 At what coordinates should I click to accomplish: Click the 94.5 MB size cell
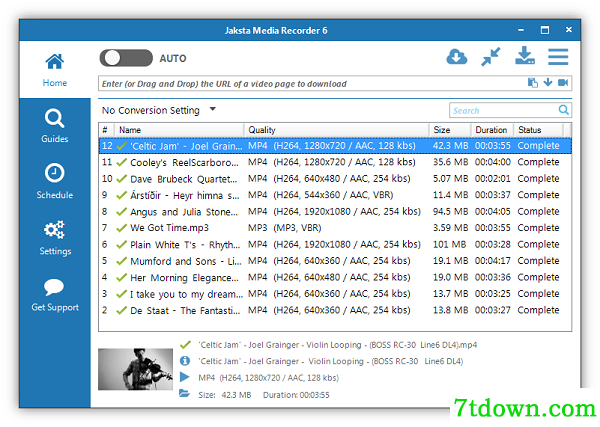tap(450, 212)
